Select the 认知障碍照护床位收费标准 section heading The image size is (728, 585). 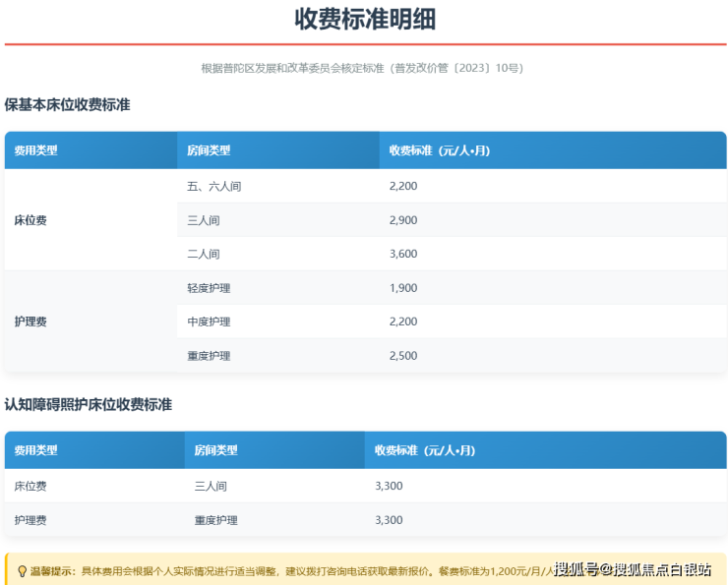click(88, 404)
